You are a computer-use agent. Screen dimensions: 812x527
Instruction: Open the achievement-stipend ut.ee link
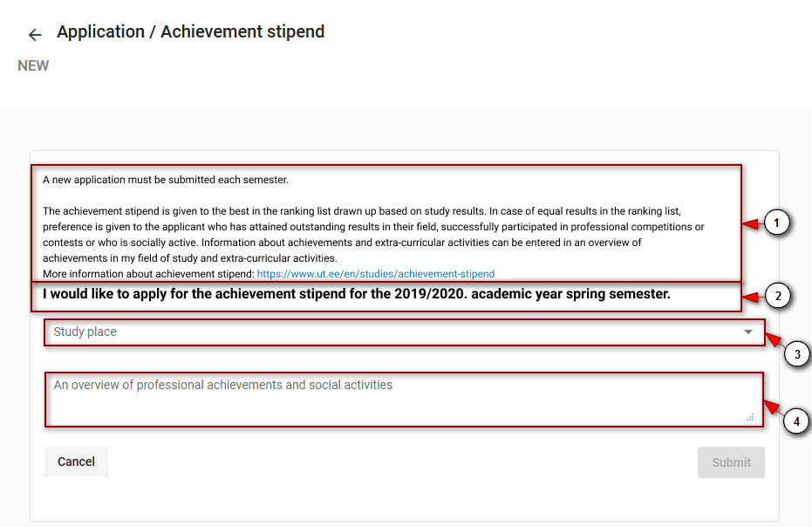(x=376, y=274)
